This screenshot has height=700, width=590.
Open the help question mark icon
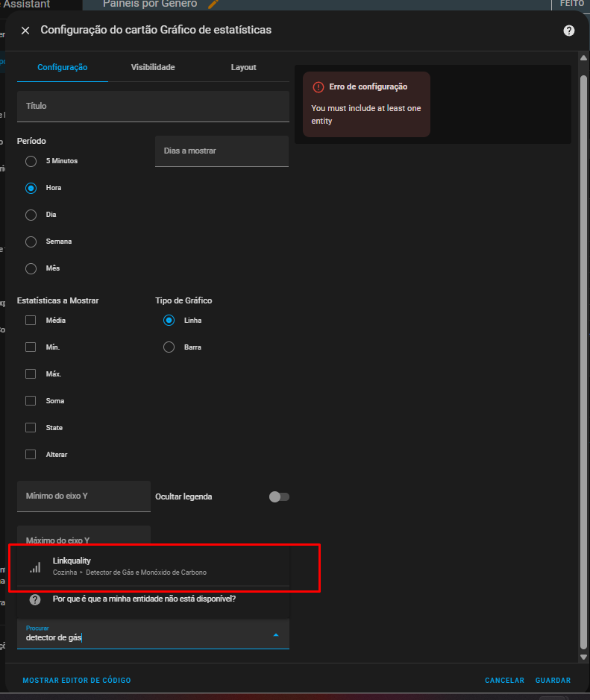569,31
